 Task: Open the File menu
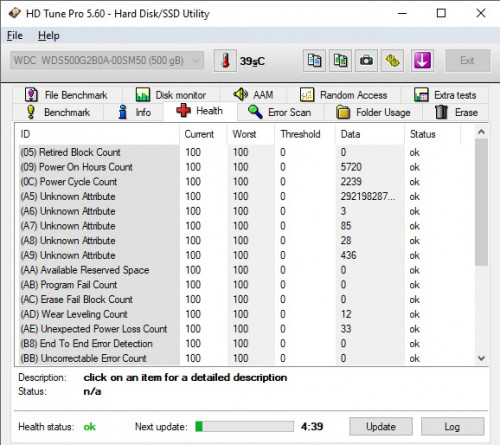[15, 36]
